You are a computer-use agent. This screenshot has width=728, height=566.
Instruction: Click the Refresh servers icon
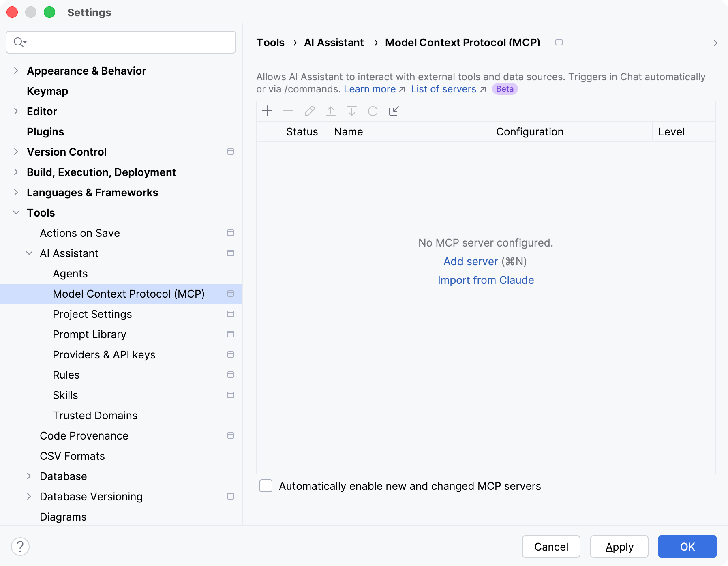[x=373, y=111]
